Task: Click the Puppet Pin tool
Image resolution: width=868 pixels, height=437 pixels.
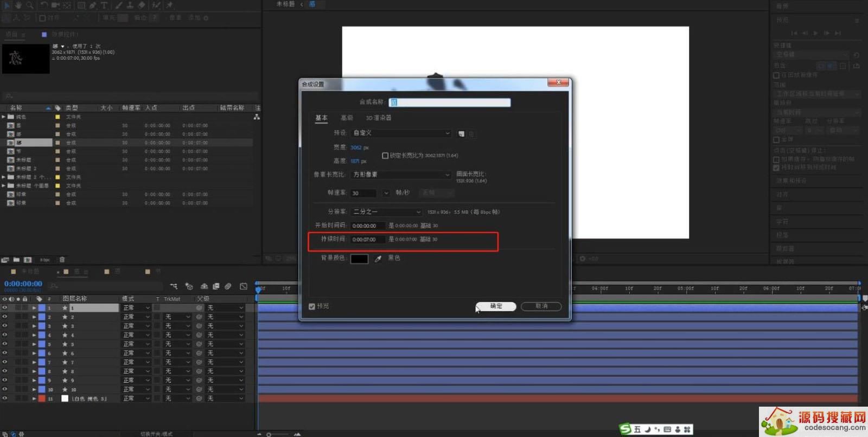Action: coord(170,5)
